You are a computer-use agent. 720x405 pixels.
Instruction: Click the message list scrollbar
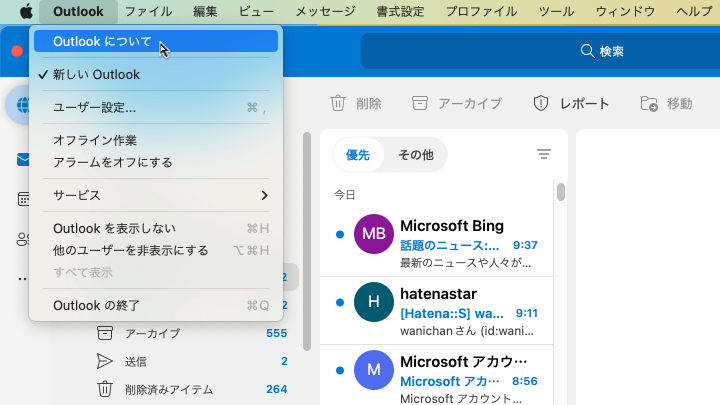coord(561,191)
